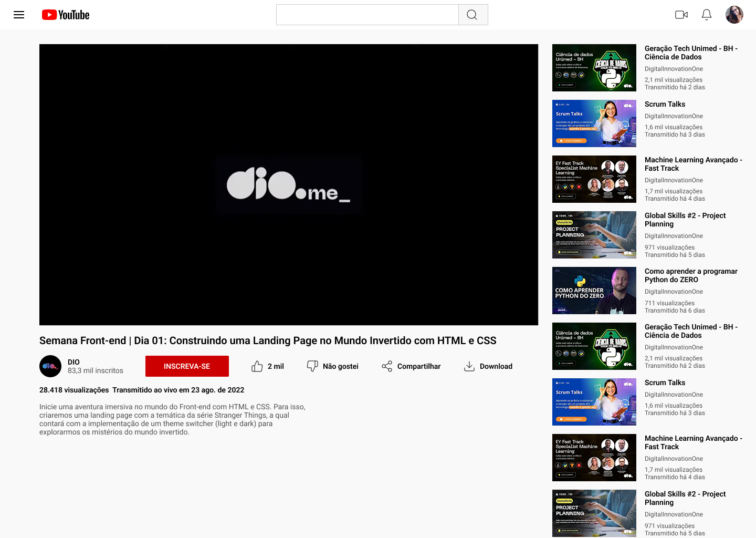Subscribe with the INSCREVA-SE button
The height and width of the screenshot is (538, 756).
coord(187,366)
